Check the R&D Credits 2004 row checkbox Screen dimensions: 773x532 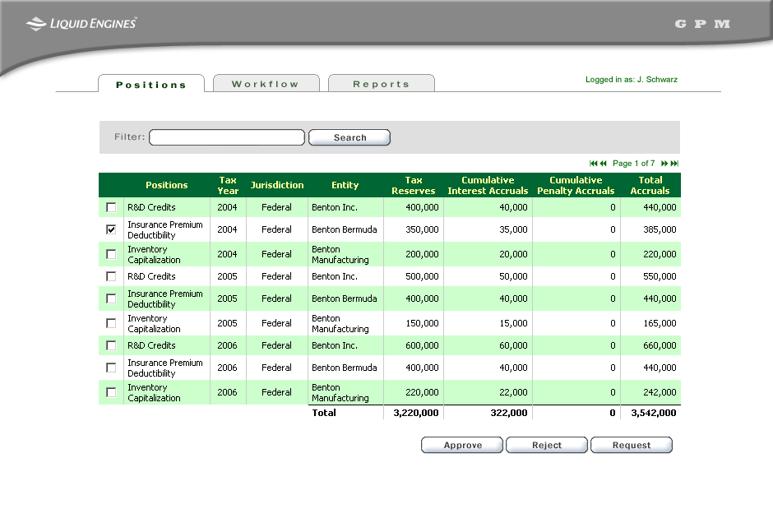[x=111, y=207]
